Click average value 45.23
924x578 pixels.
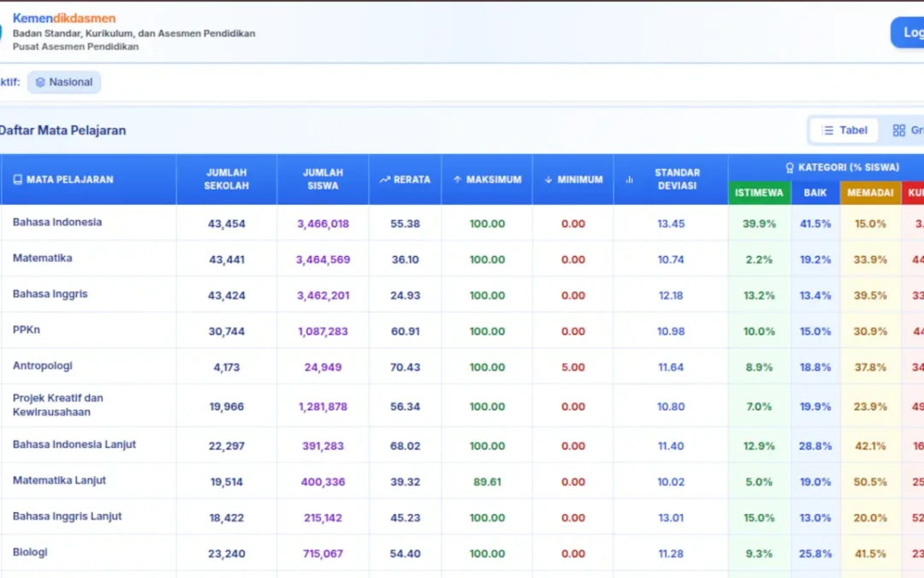tap(406, 518)
